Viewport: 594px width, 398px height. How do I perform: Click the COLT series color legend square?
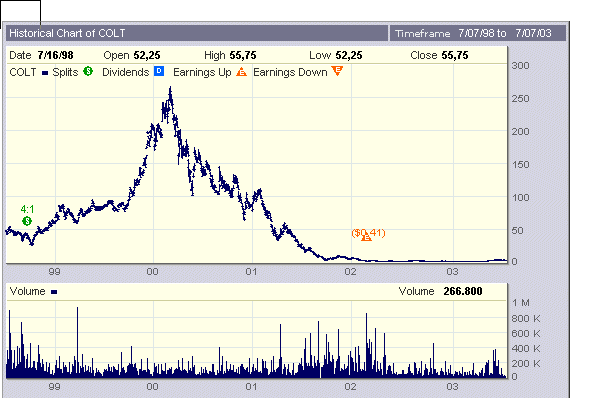(45, 73)
